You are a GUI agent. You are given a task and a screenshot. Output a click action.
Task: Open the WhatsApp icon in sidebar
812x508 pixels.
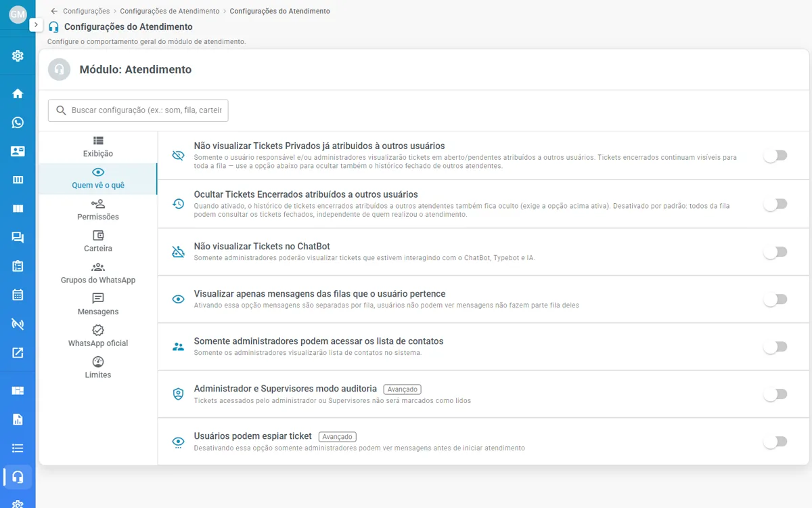(x=18, y=123)
